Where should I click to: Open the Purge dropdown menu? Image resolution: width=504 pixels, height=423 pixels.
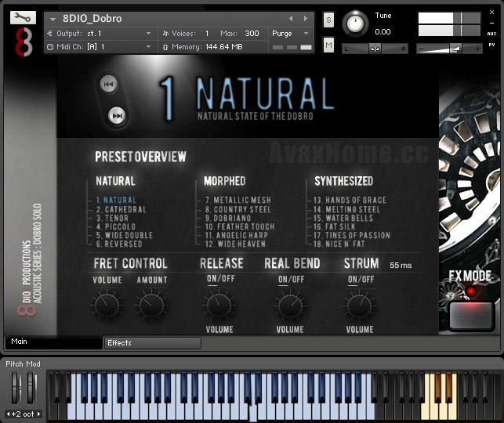tap(292, 34)
